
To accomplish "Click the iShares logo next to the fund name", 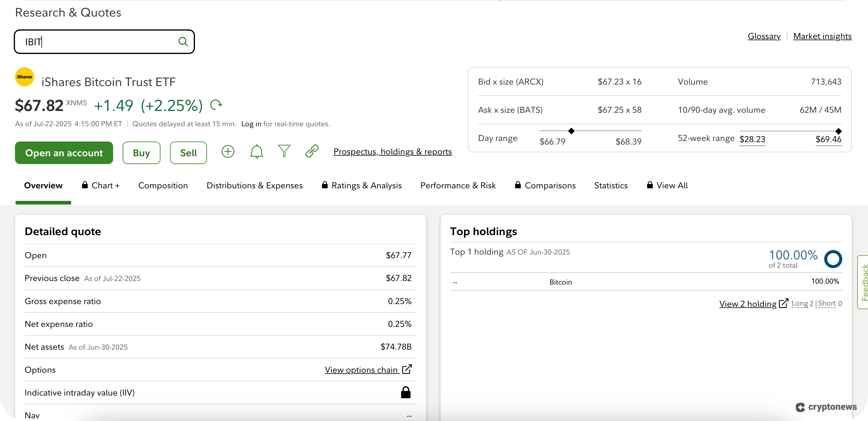I will 24,77.
